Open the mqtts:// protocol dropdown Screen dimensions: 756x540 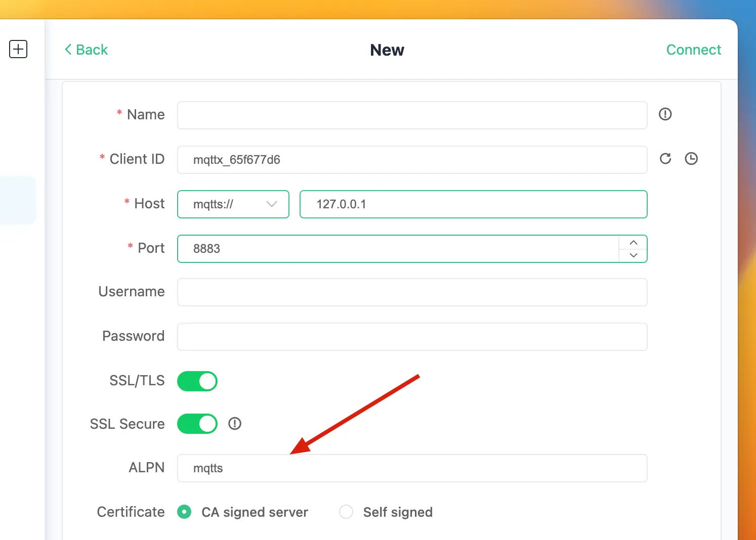233,204
